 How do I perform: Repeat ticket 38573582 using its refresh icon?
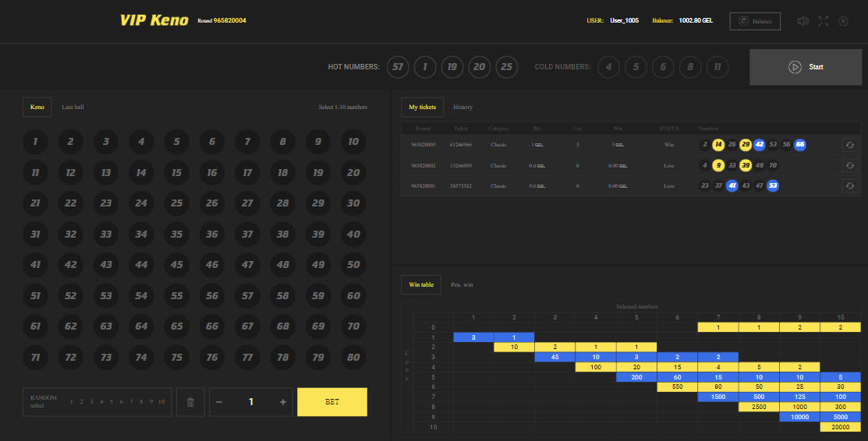[849, 185]
